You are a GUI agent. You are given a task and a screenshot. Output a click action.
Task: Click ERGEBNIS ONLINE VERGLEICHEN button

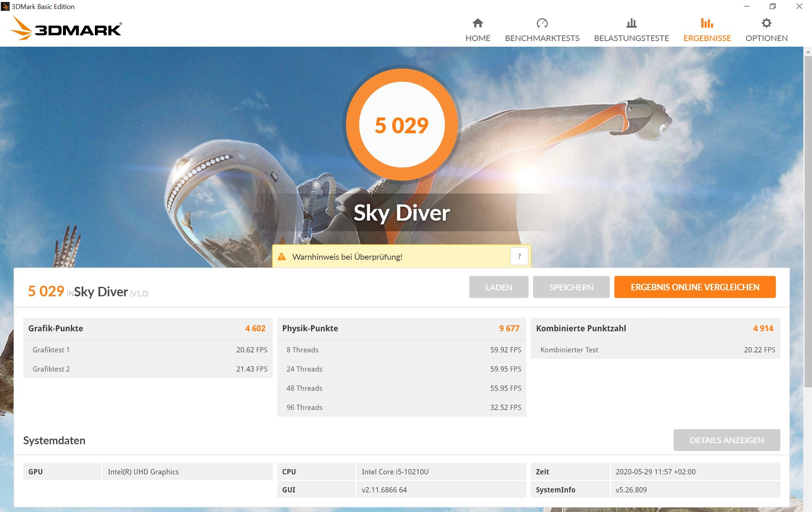tap(695, 287)
